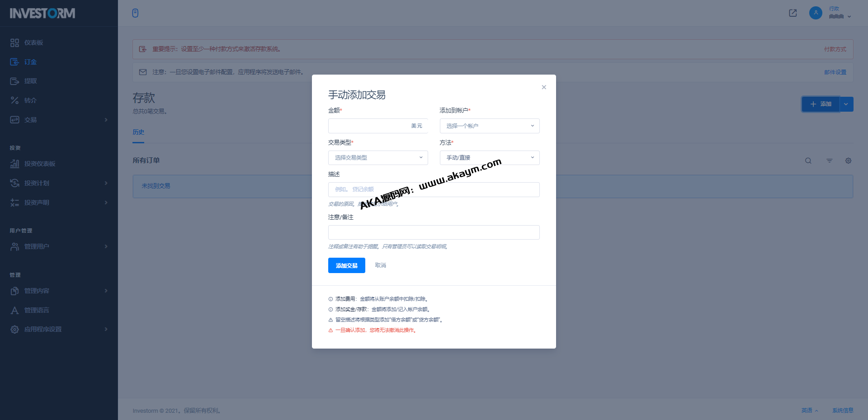Expand the 交易类型 dropdown
This screenshot has width=868, height=420.
(x=377, y=158)
